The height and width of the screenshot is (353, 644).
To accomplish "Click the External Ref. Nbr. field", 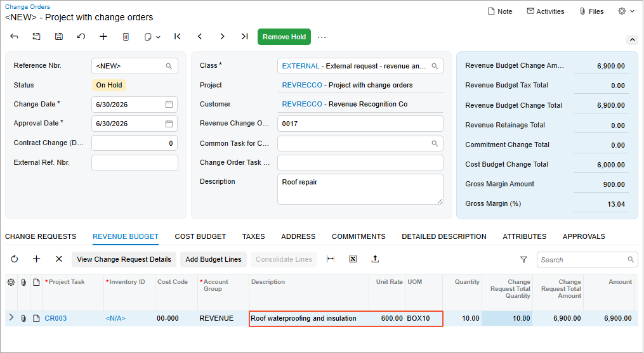I will point(135,163).
